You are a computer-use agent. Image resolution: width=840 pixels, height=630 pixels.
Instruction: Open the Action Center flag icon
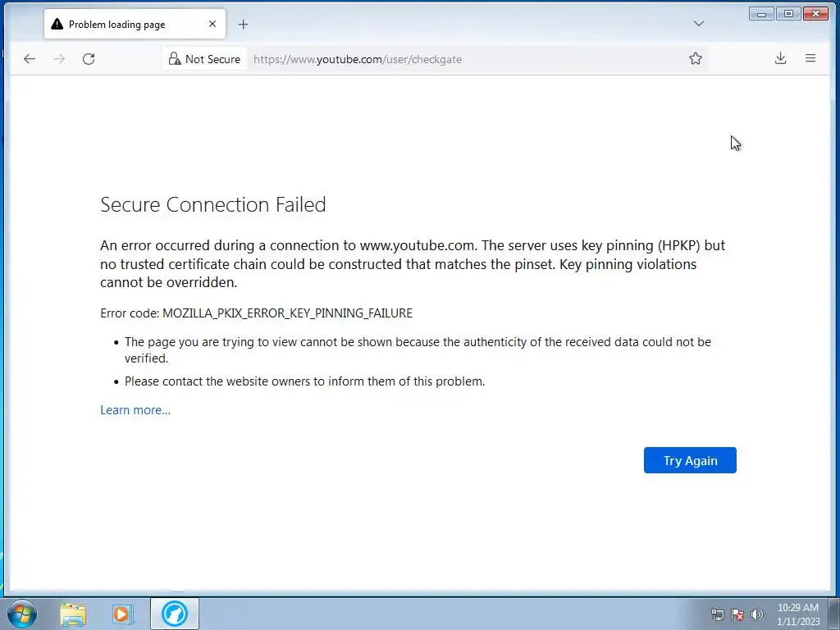click(x=737, y=614)
